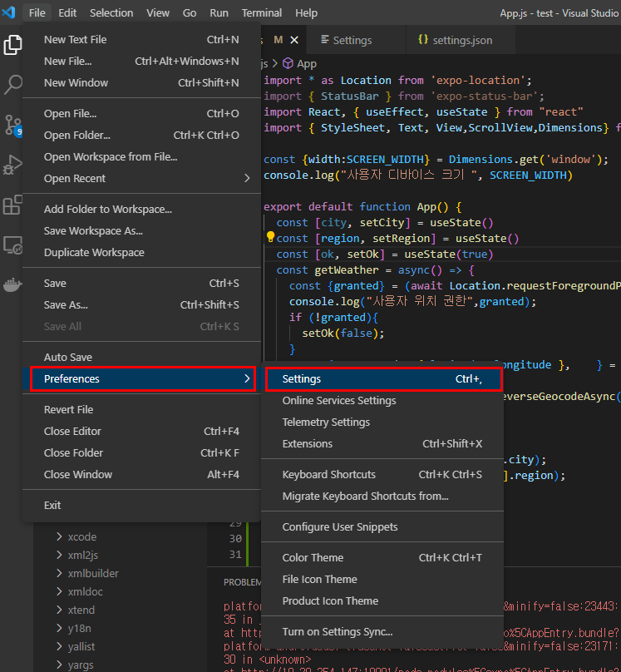Open the Run and Debug view
This screenshot has height=672, width=621.
coord(12,165)
